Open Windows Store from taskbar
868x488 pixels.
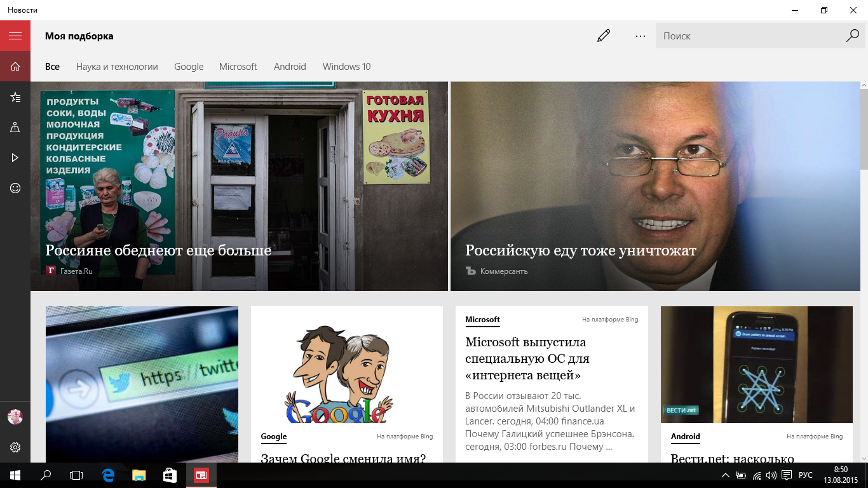[170, 475]
